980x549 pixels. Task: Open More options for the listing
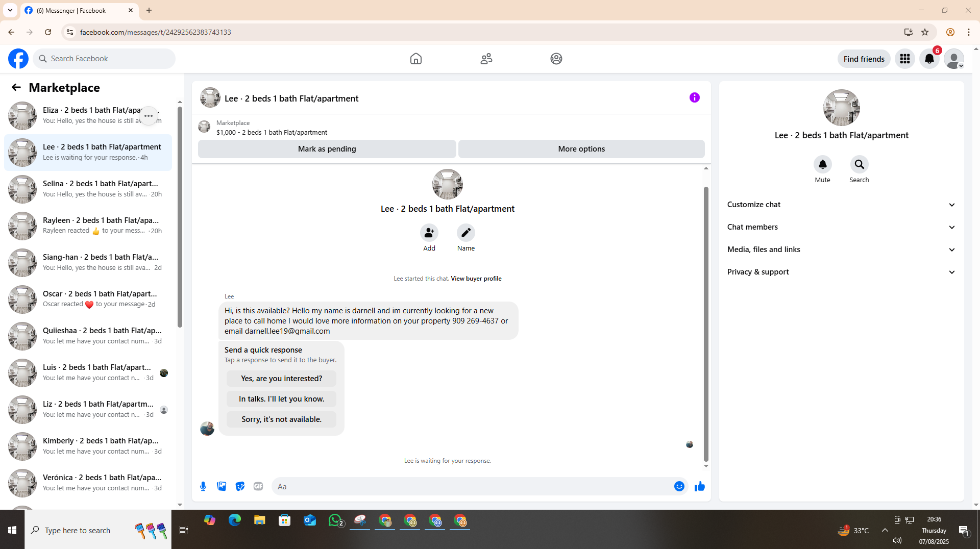pyautogui.click(x=581, y=149)
